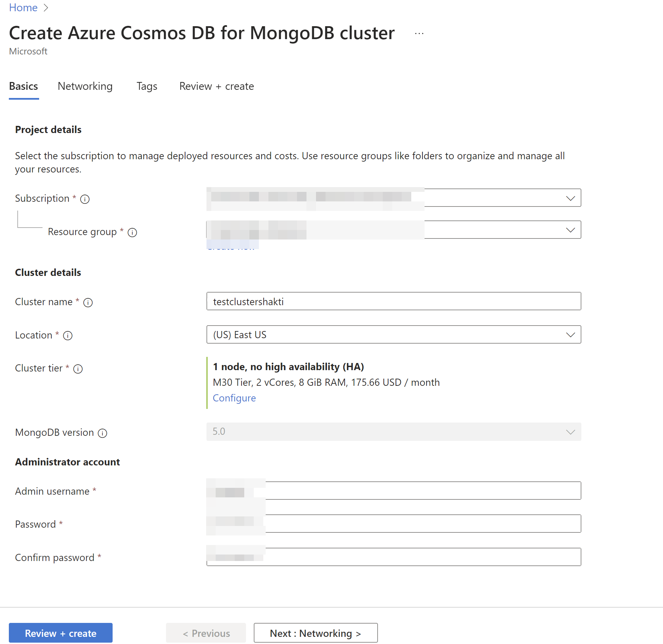The width and height of the screenshot is (663, 644).
Task: Click the Previous button
Action: [206, 633]
